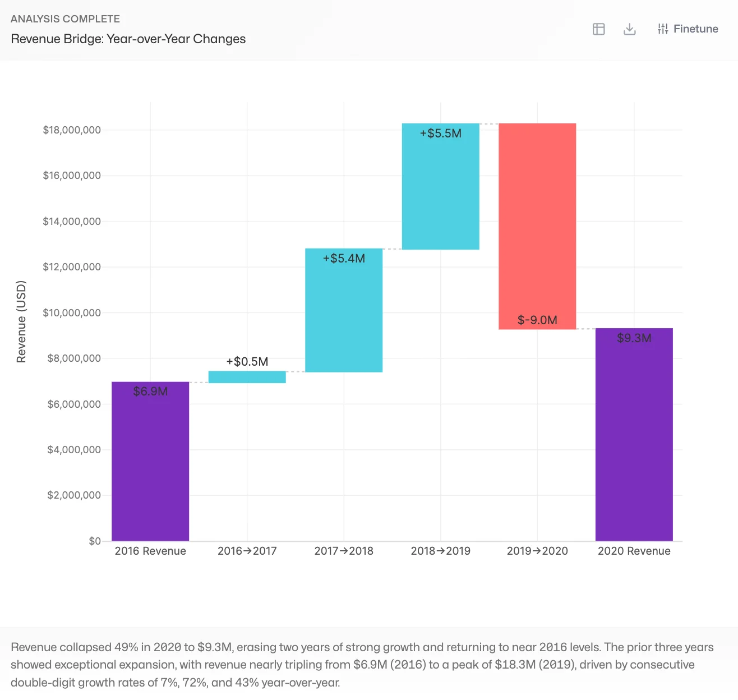Click the $6.9M data label
This screenshot has width=738, height=700.
click(x=150, y=392)
